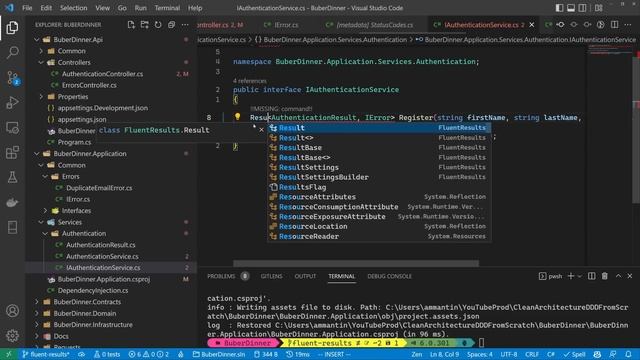Click the horizontal editor scrollbar
The width and height of the screenshot is (640, 360).
[356, 263]
